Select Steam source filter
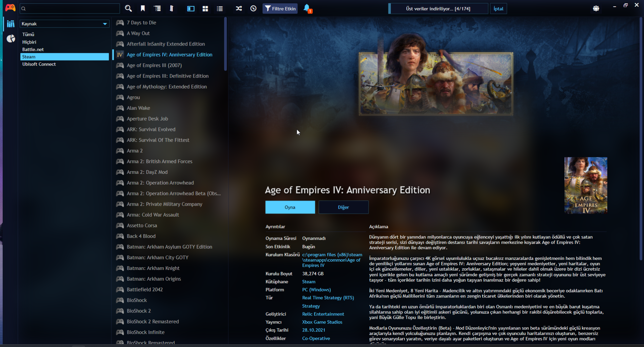This screenshot has width=644, height=347. coord(65,57)
